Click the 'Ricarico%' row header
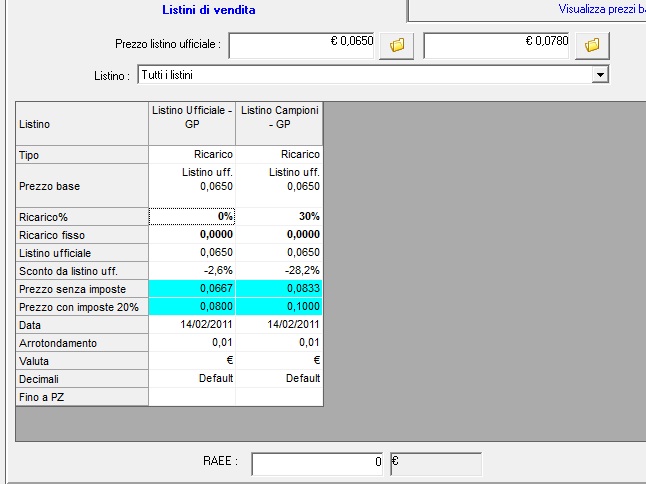The image size is (646, 484). (x=82, y=217)
